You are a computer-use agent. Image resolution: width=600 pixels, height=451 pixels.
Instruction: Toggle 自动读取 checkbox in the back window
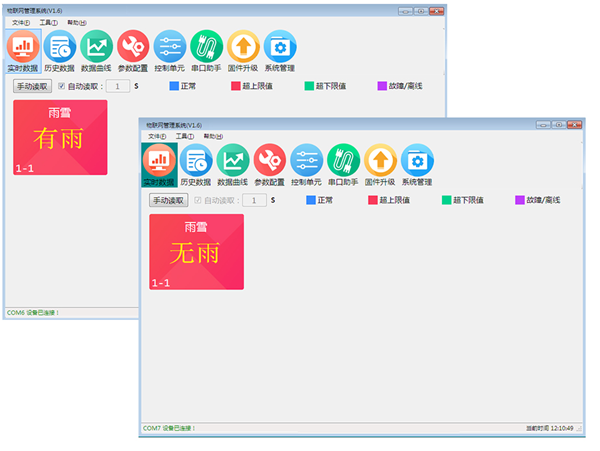click(x=62, y=86)
